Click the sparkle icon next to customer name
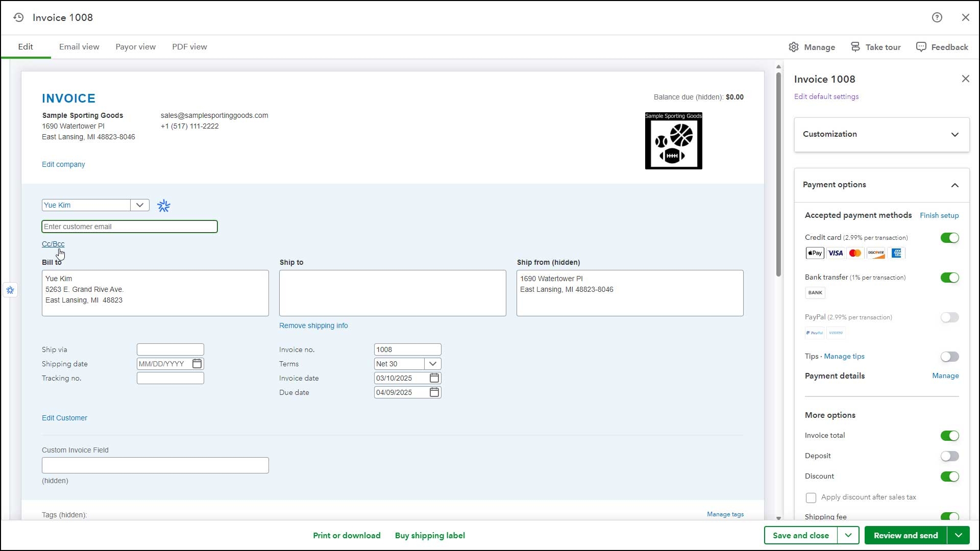The width and height of the screenshot is (980, 551). 164,206
